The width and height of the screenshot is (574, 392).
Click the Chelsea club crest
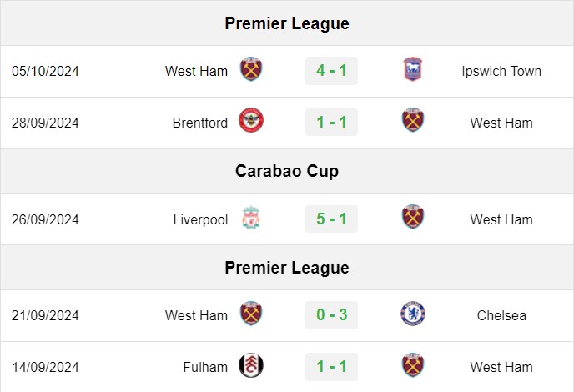pos(412,314)
